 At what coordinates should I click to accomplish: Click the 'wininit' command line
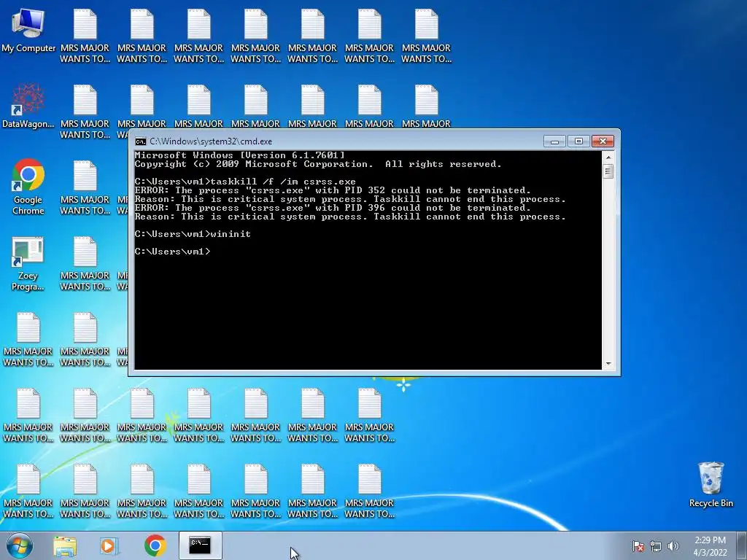[193, 234]
